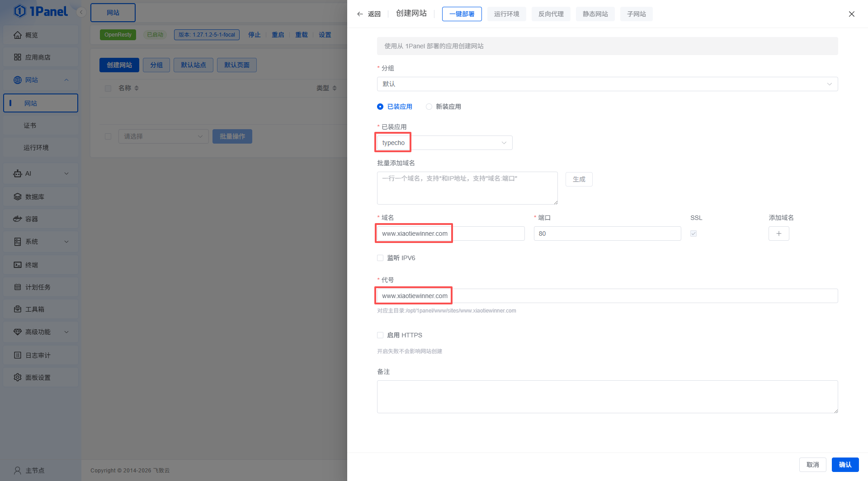
Task: Click the 重载 OpenResty link
Action: coord(301,35)
